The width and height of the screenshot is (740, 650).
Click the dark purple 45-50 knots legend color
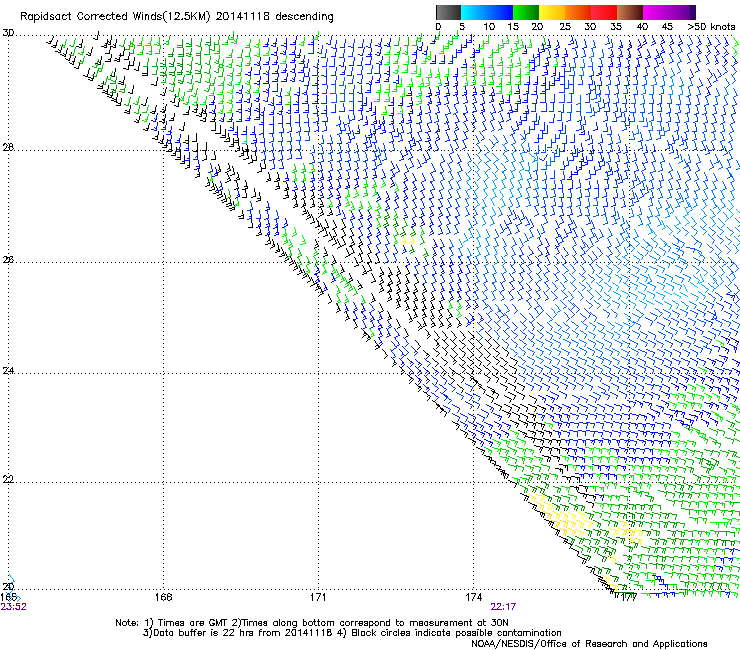point(682,12)
